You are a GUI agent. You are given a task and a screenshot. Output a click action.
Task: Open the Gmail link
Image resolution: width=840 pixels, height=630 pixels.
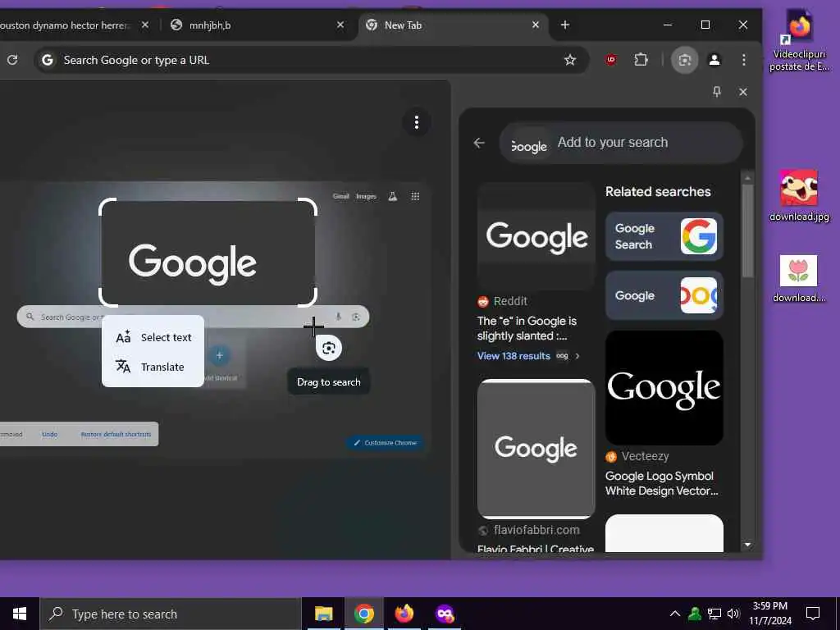[x=340, y=196]
